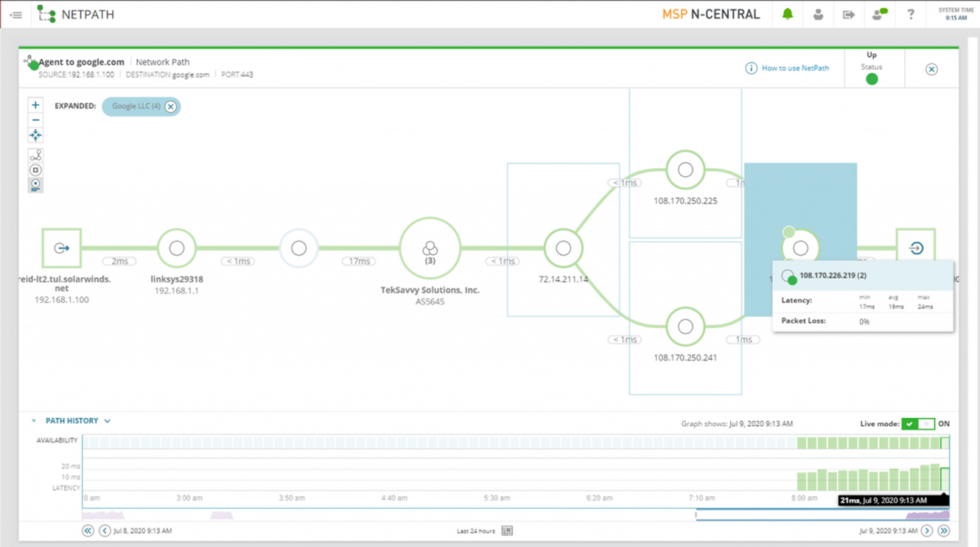980x547 pixels.
Task: Select the linksys29318 node
Action: click(x=176, y=248)
